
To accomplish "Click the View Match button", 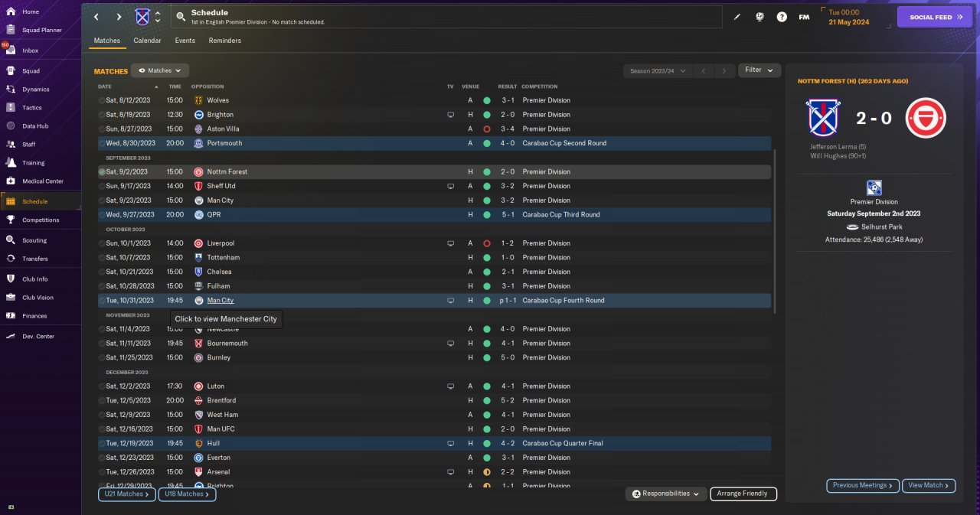I will [929, 485].
